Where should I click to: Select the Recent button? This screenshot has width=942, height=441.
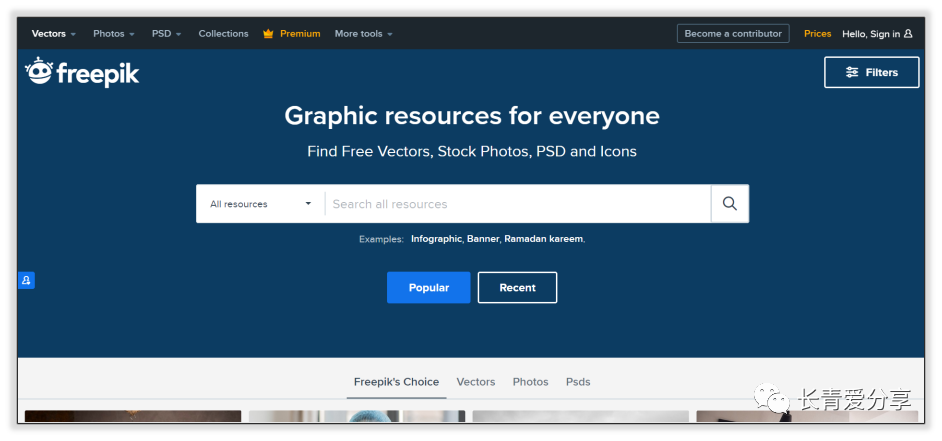[517, 287]
